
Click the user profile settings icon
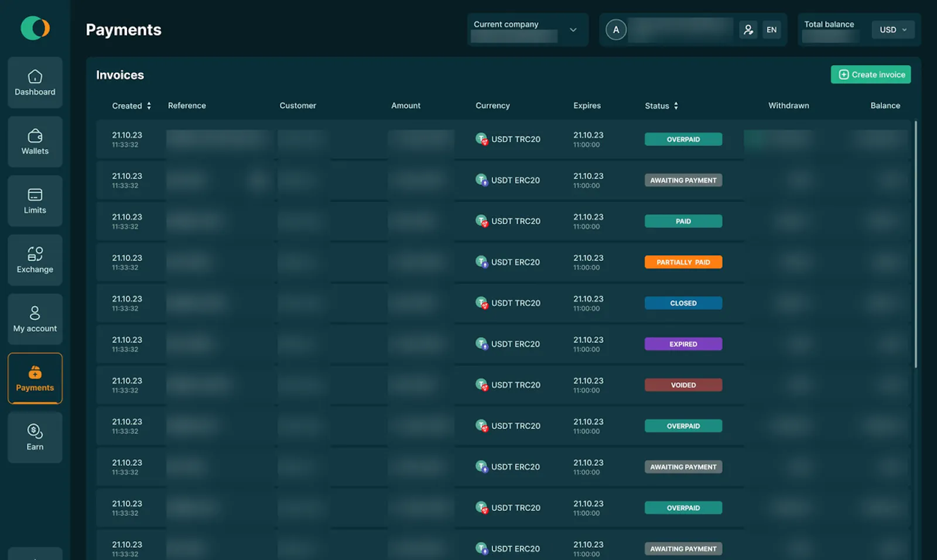[x=748, y=29]
